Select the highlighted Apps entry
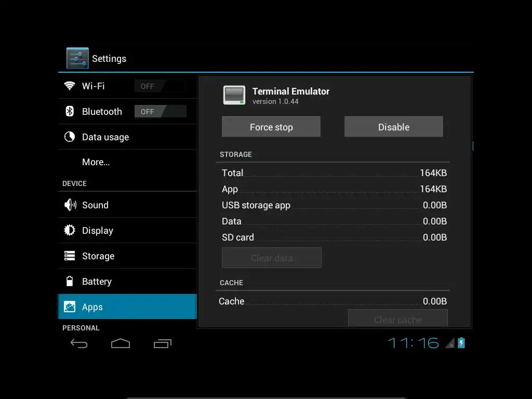 point(128,307)
